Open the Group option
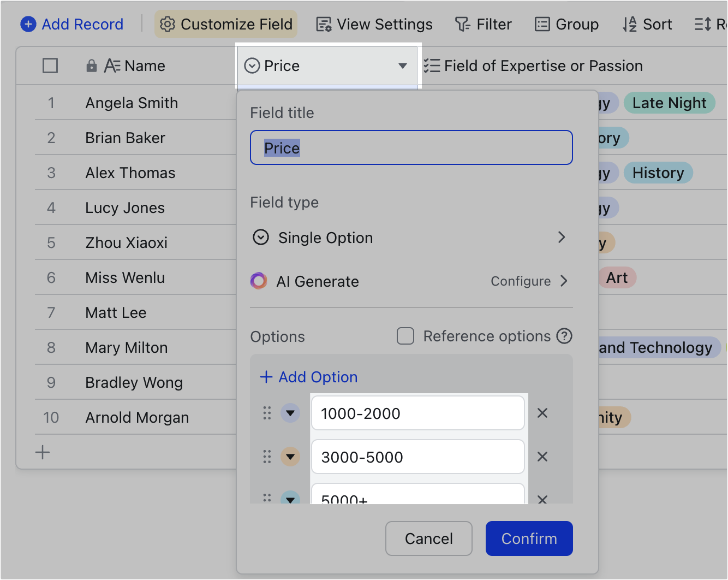 566,24
